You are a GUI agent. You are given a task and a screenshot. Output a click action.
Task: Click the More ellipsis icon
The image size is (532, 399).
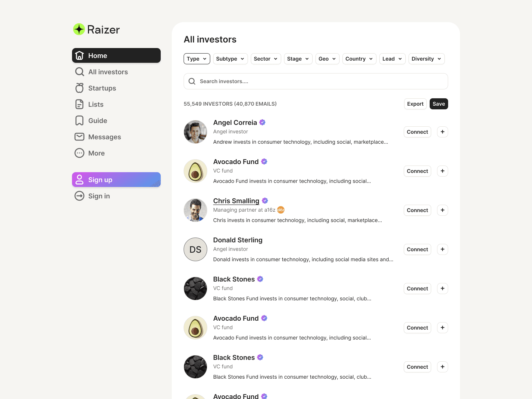pos(79,153)
